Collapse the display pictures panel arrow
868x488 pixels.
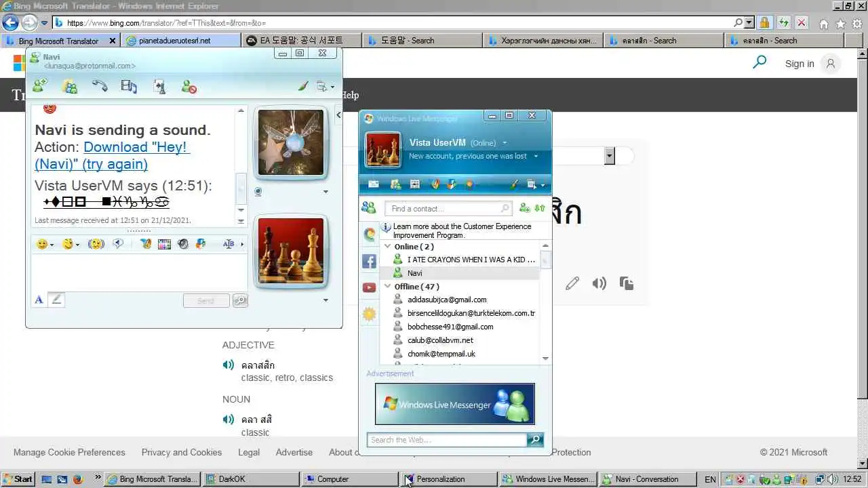[x=338, y=115]
